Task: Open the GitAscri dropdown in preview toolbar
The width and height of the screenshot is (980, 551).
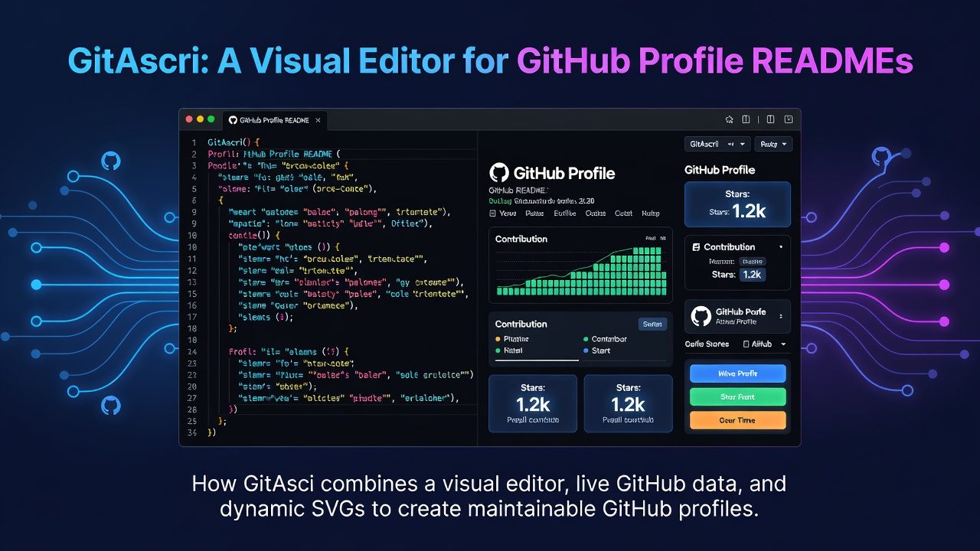Action: (717, 144)
